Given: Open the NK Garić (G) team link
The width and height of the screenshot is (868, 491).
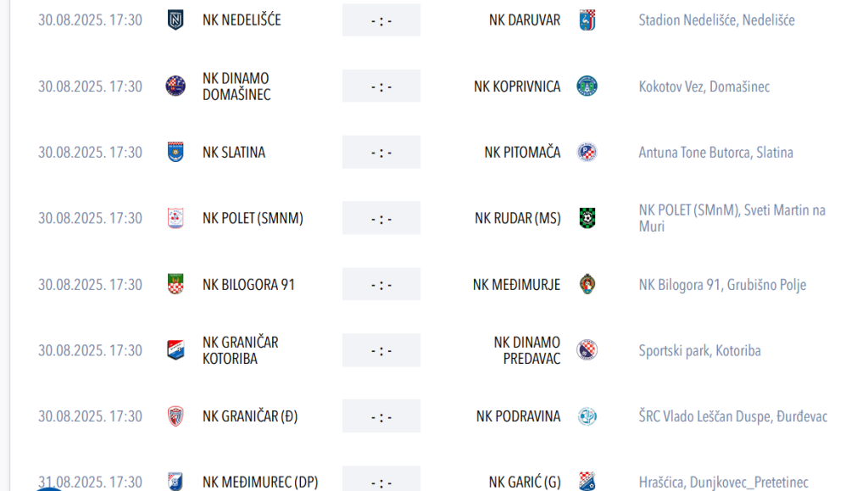Looking at the screenshot, I should (525, 483).
